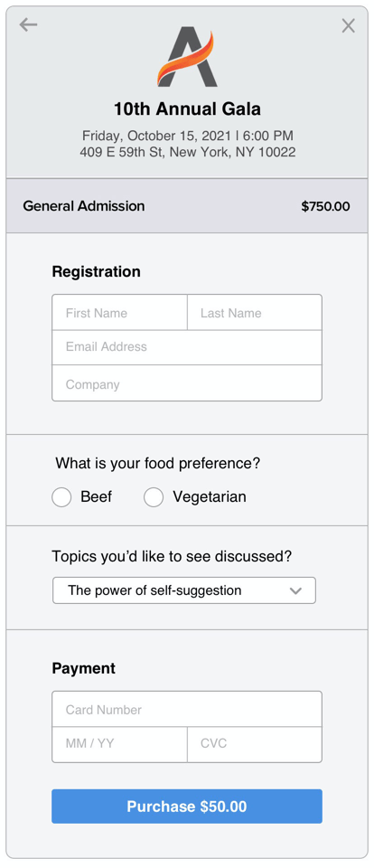Viewport: 374px width, 868px height.
Task: Focus the Company input field
Action: (x=187, y=383)
